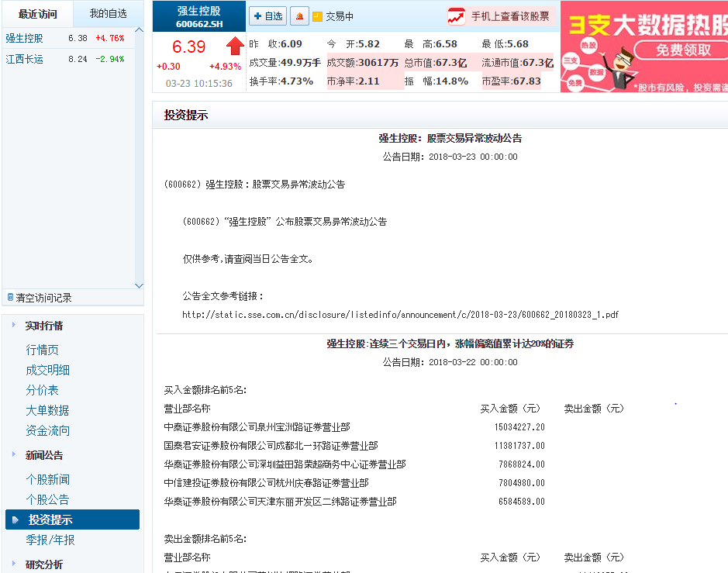Switch to 我的自选 tab
The width and height of the screenshot is (728, 573).
pyautogui.click(x=109, y=14)
